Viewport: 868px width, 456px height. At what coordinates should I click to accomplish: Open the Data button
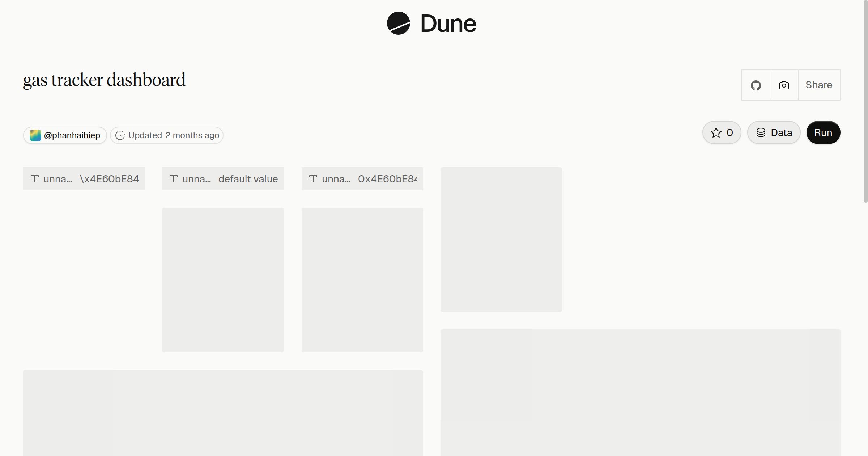pos(774,132)
